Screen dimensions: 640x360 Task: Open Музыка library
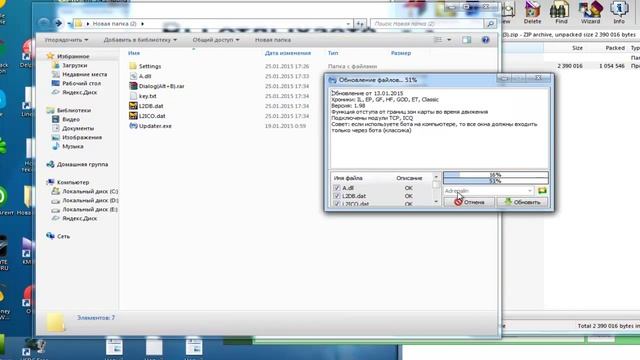pos(73,146)
